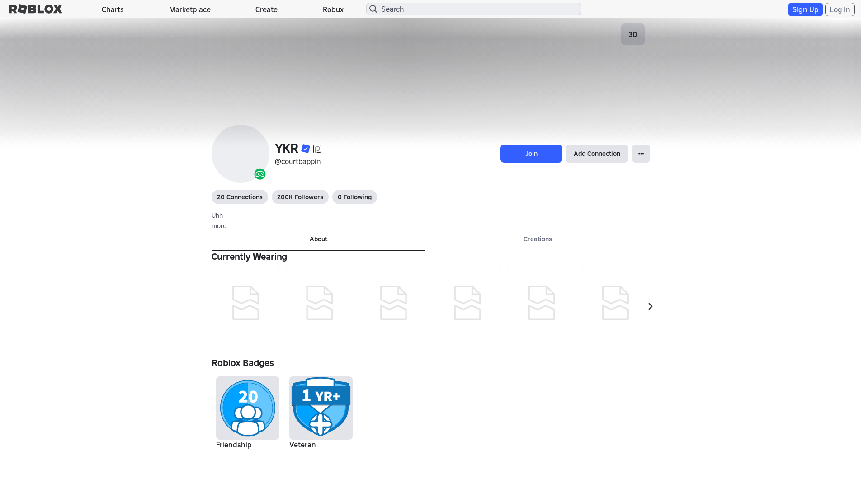Click the YKR profile avatar picture
868x488 pixels.
(241, 154)
